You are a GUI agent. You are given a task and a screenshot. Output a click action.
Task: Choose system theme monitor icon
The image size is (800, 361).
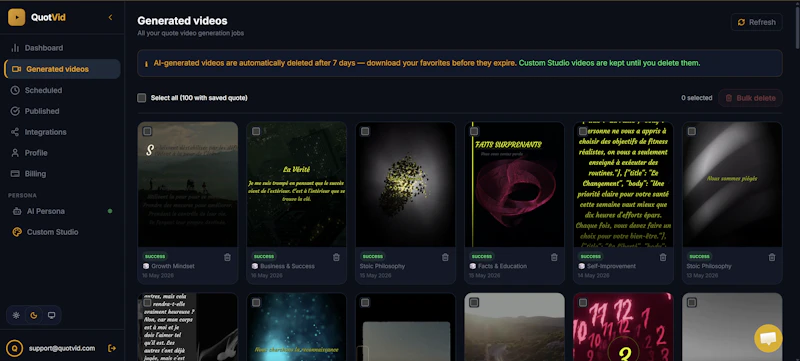pos(51,315)
